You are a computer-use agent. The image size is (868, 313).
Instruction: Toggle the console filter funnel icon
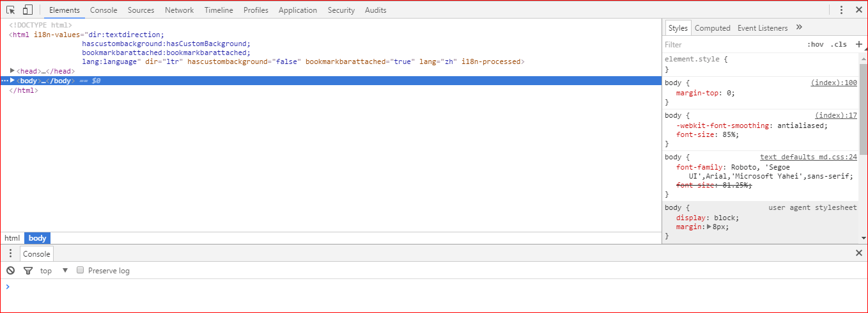[27, 271]
